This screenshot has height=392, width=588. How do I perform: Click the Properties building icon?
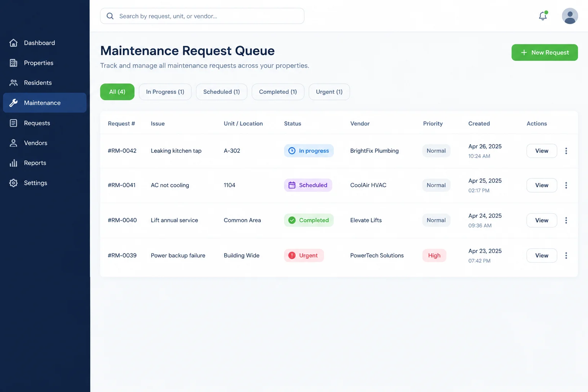pyautogui.click(x=13, y=63)
